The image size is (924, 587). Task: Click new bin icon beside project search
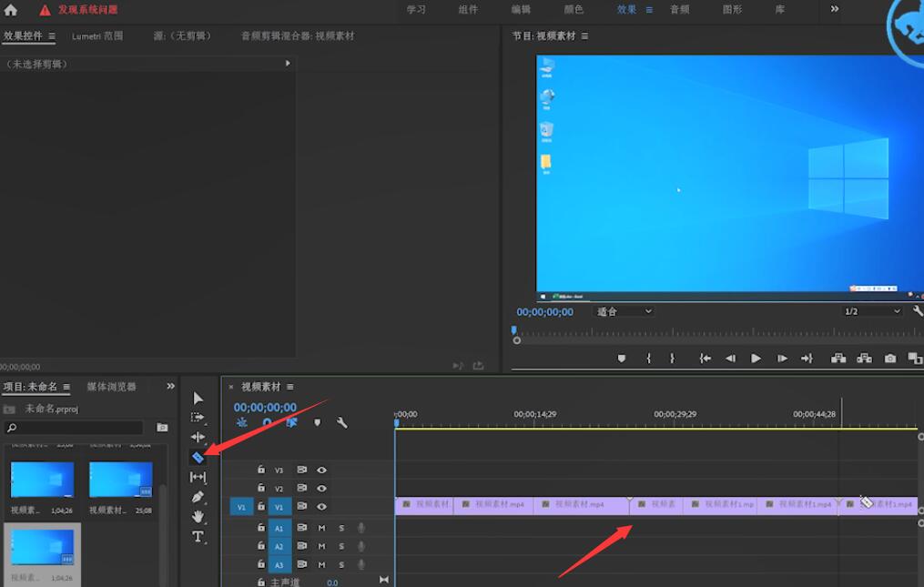[162, 428]
